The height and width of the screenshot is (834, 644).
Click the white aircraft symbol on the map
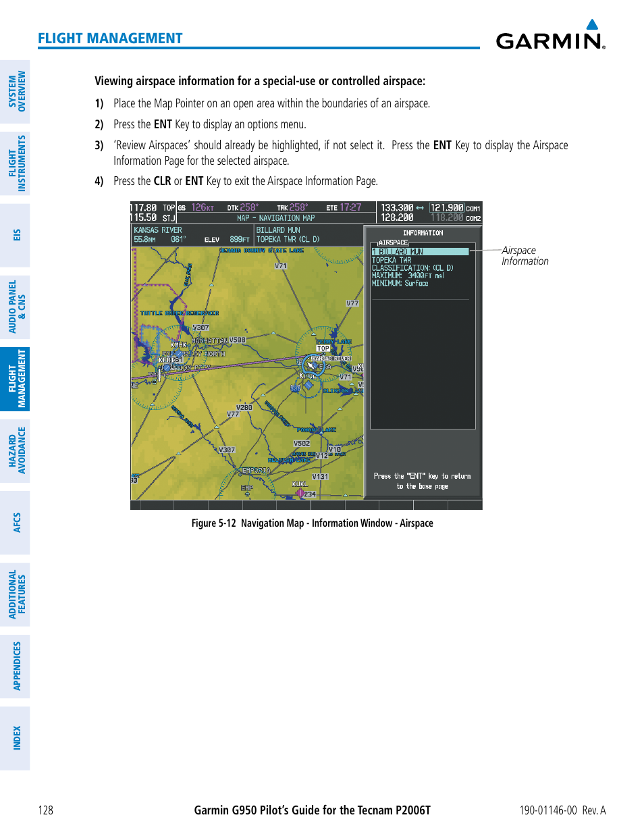click(160, 375)
